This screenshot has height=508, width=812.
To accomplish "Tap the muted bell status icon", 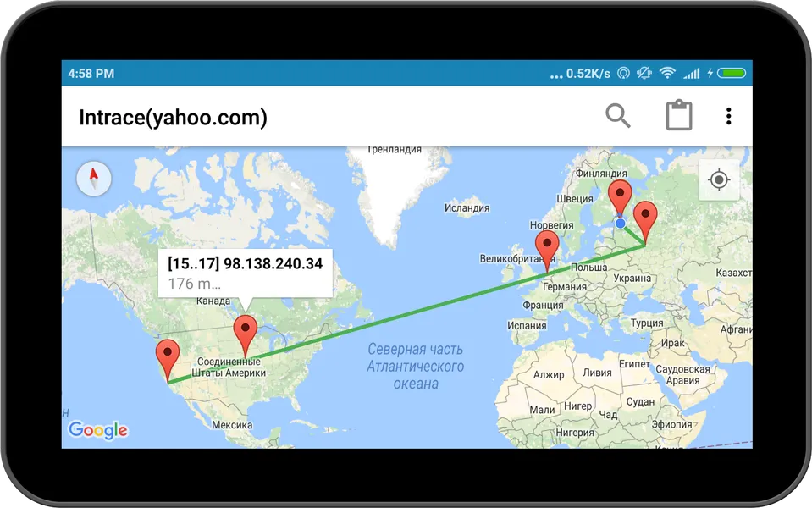I will 644,73.
